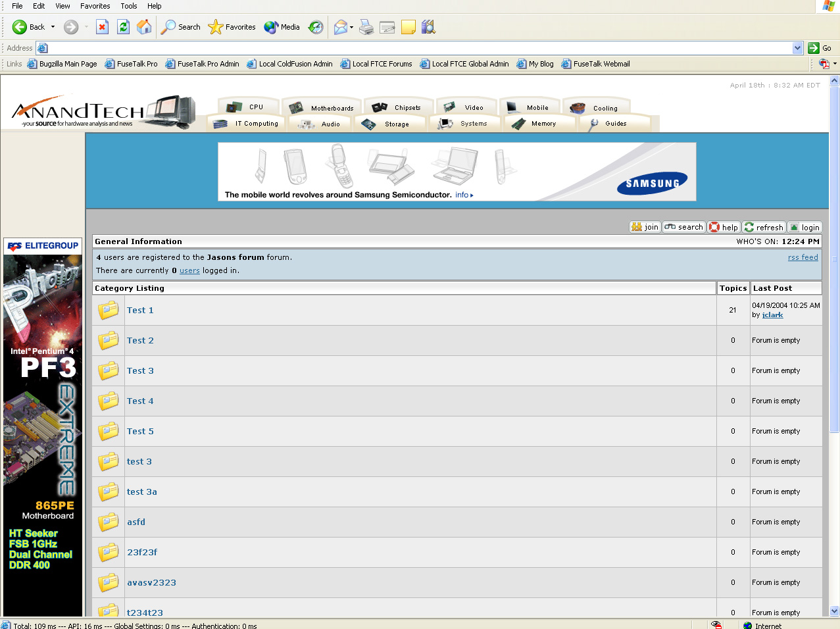Click the forum login button
840x629 pixels.
(805, 227)
